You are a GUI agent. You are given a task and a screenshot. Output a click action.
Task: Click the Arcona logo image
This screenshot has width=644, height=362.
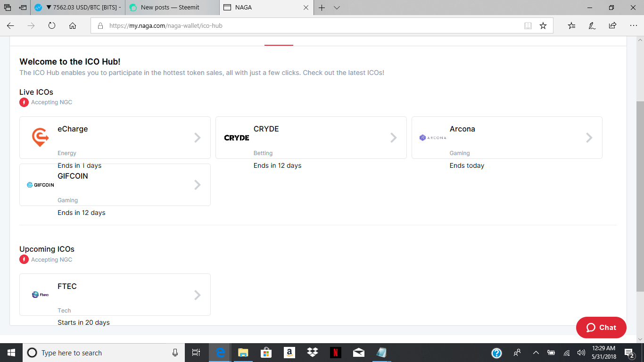point(432,138)
